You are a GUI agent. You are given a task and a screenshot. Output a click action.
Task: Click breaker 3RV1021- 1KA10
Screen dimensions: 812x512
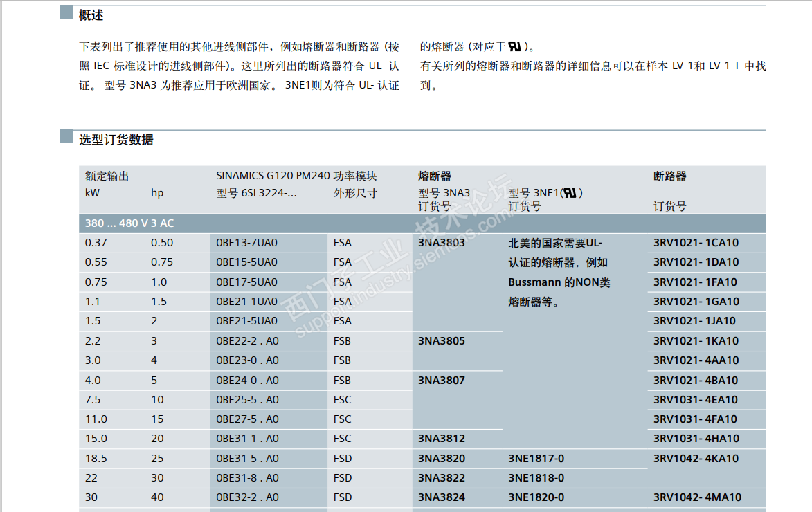click(x=696, y=341)
